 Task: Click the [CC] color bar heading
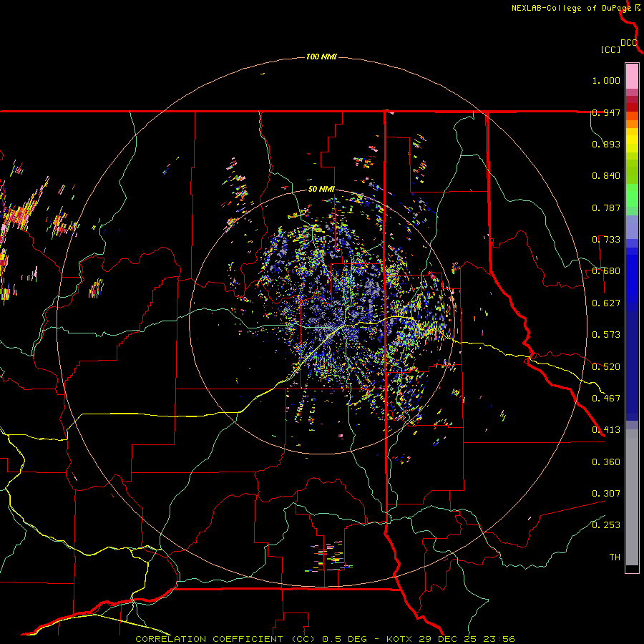[x=611, y=49]
